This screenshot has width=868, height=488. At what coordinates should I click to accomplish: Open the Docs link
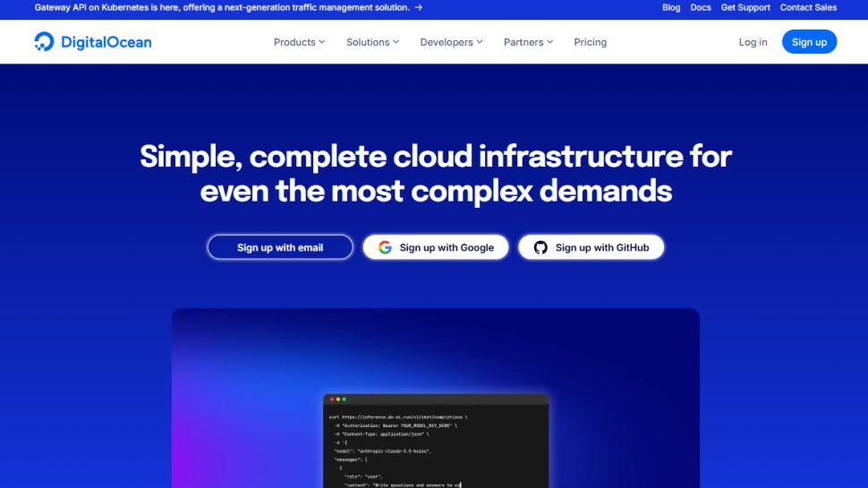[x=701, y=8]
